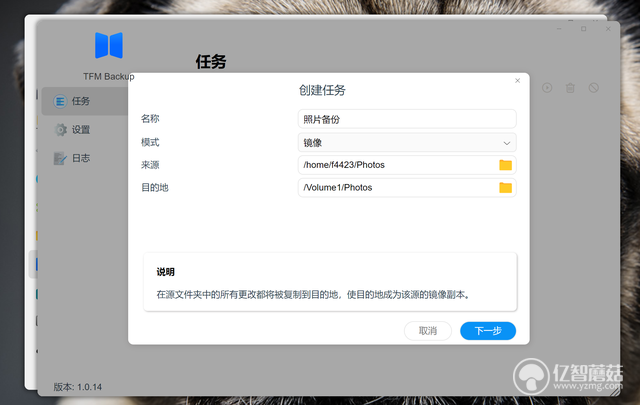640x405 pixels.
Task: Click the stop/disable circle icon in toolbar
Action: pos(593,88)
